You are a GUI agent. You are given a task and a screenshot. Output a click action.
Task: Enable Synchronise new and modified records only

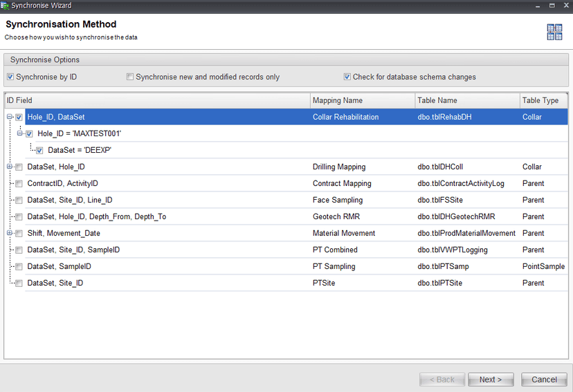(129, 77)
